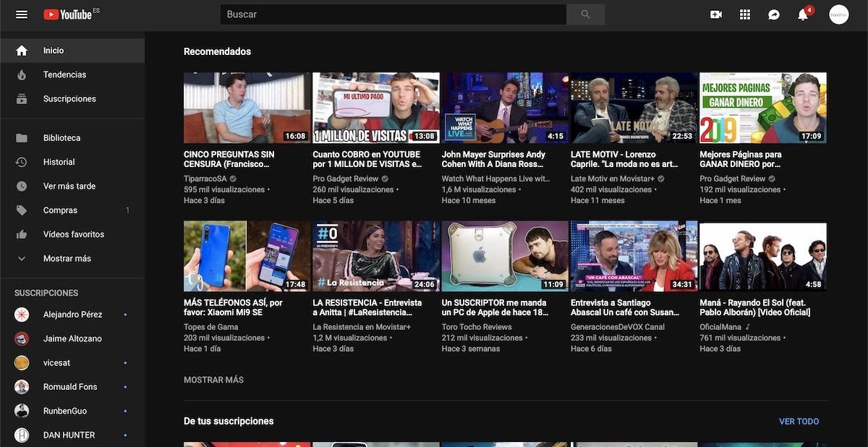The height and width of the screenshot is (447, 868).
Task: Click RunbenGuo channel avatar
Action: 22,411
